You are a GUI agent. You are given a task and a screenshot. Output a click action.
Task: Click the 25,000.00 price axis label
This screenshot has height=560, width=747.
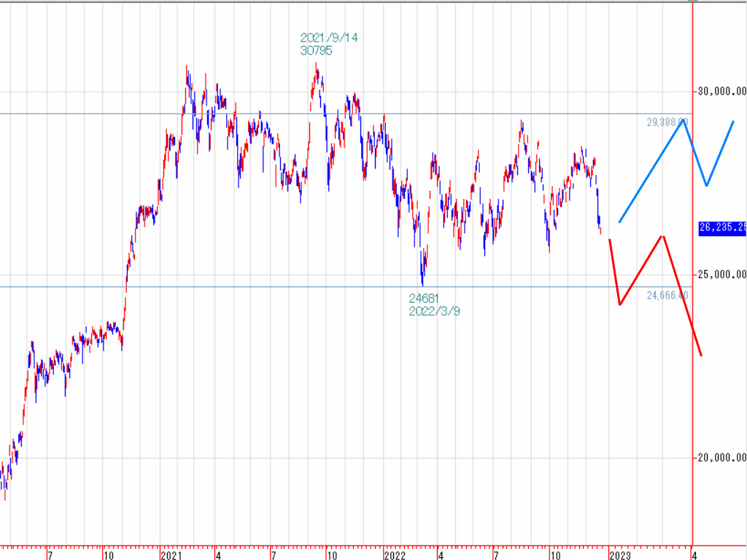coord(722,274)
